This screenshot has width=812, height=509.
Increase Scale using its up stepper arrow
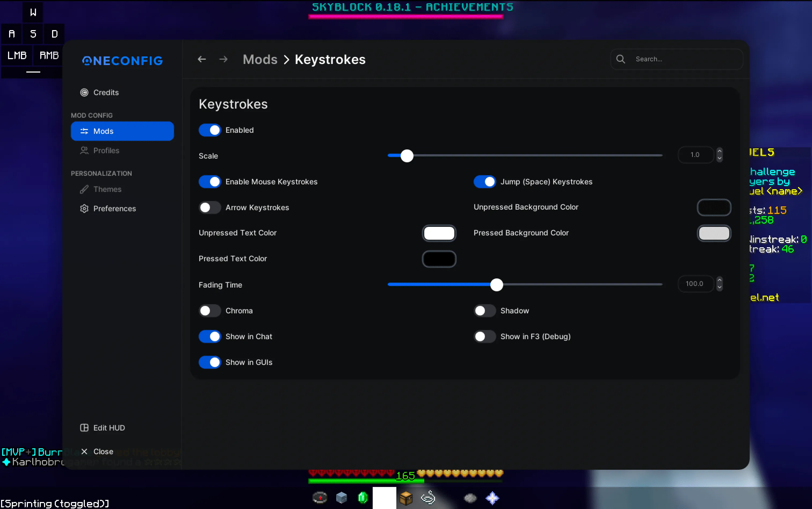point(720,151)
